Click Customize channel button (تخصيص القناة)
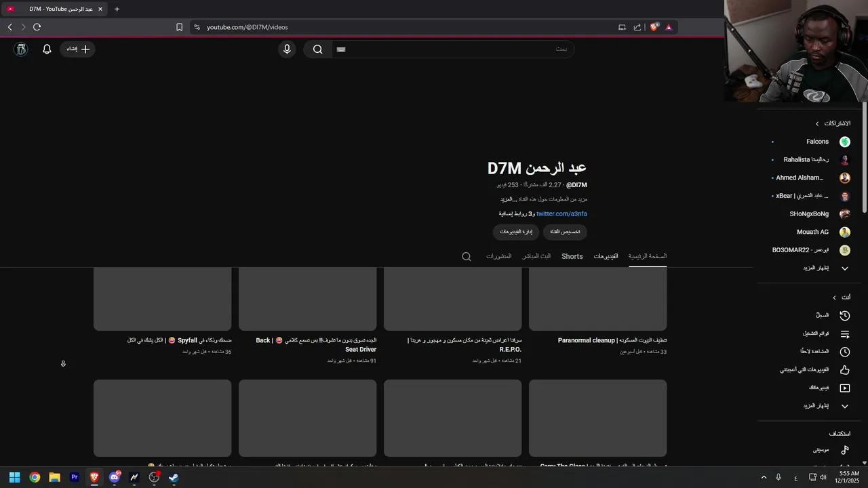The image size is (868, 488). pyautogui.click(x=565, y=232)
